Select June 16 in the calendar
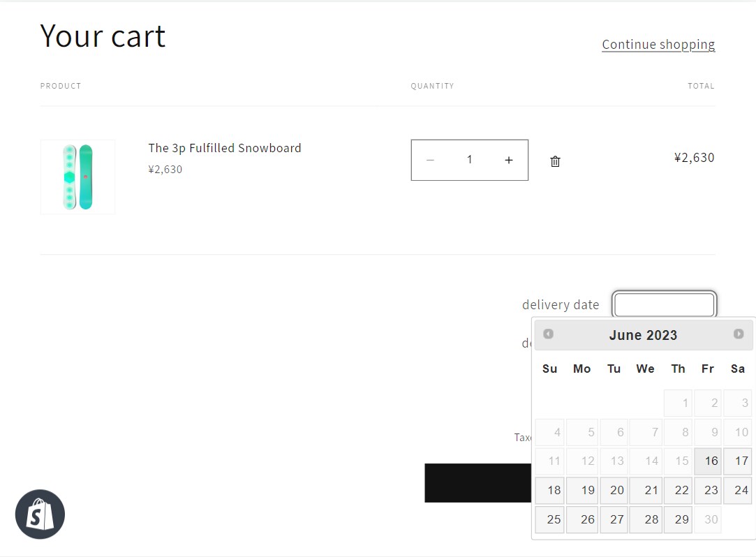 coord(708,461)
